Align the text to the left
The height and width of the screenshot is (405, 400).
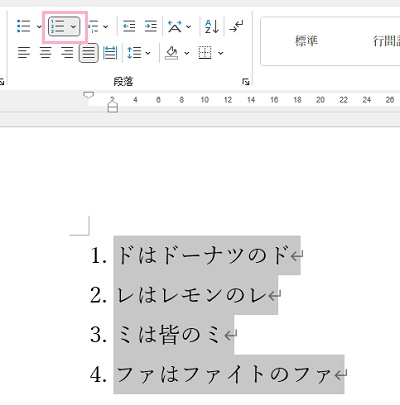click(24, 53)
